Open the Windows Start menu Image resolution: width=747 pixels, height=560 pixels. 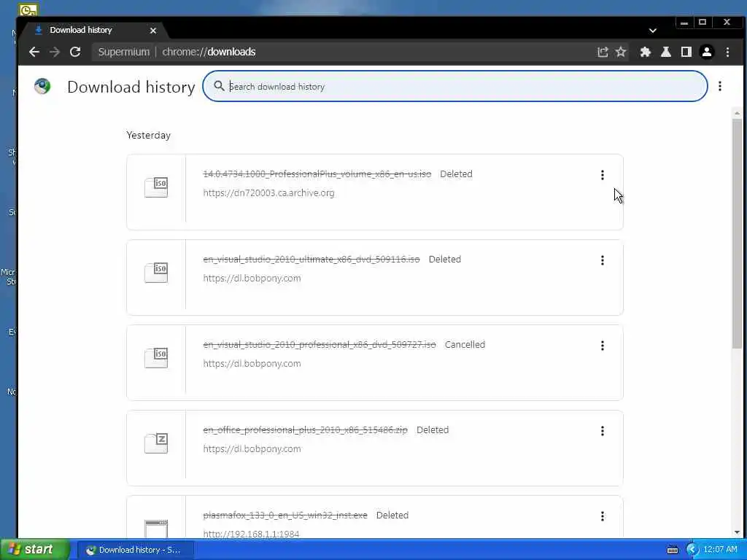click(x=35, y=550)
